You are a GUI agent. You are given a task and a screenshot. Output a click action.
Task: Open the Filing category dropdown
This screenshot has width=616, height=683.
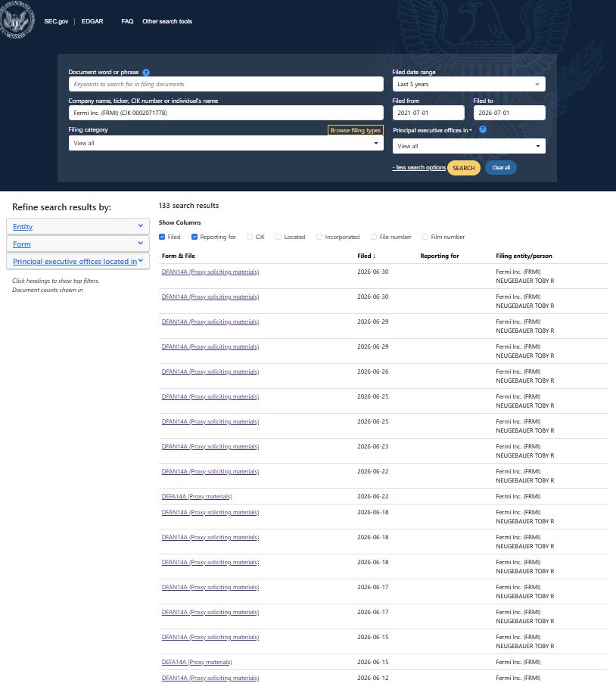tap(226, 143)
